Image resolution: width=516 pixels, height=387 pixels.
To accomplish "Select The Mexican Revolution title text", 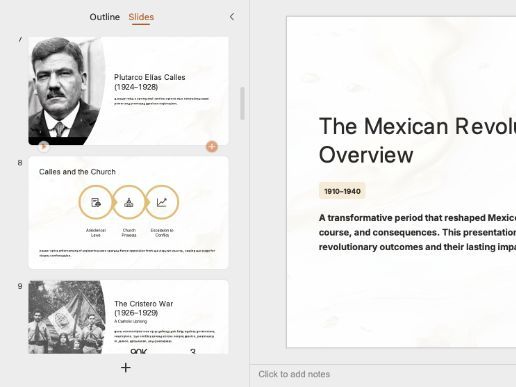I will click(x=417, y=140).
